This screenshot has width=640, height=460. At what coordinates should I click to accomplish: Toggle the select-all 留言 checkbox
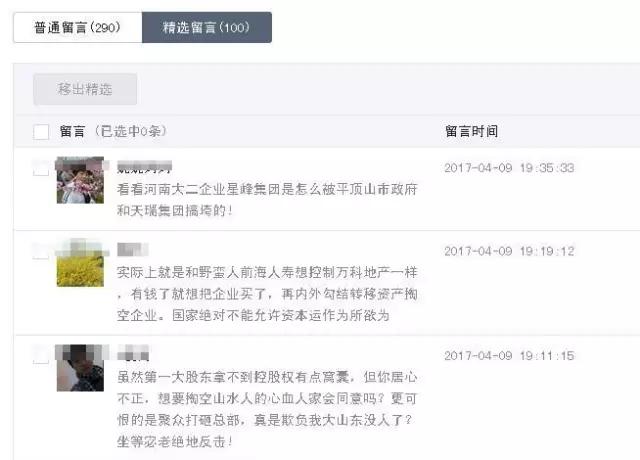pos(41,132)
